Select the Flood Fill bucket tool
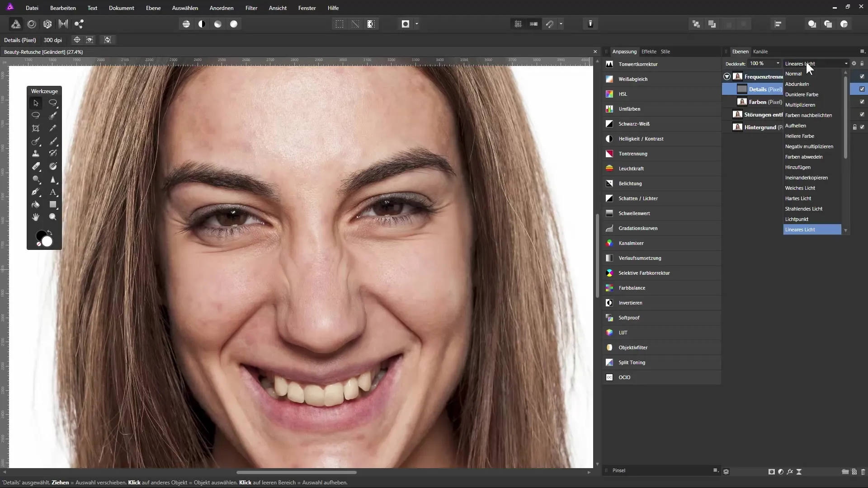The image size is (868, 488). click(x=36, y=205)
